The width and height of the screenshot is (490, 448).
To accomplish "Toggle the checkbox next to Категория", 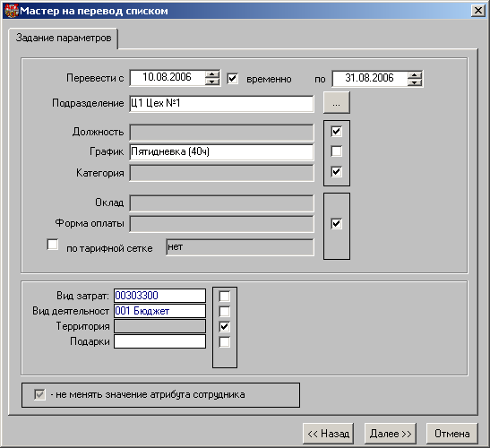I will [x=336, y=172].
